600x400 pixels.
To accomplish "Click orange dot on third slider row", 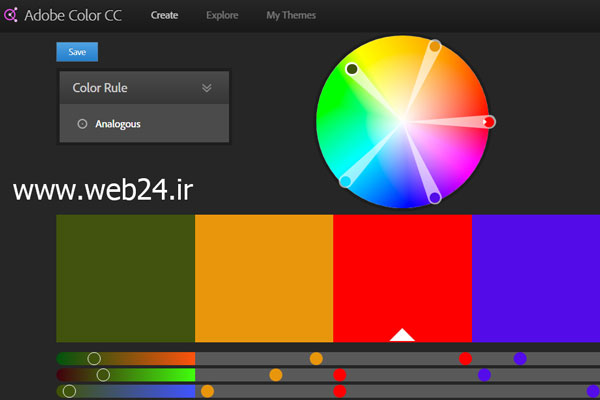I will coord(207,391).
